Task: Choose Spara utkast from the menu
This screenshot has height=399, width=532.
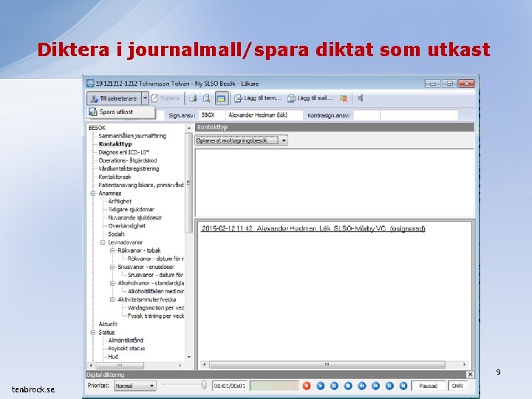Action: (121, 112)
